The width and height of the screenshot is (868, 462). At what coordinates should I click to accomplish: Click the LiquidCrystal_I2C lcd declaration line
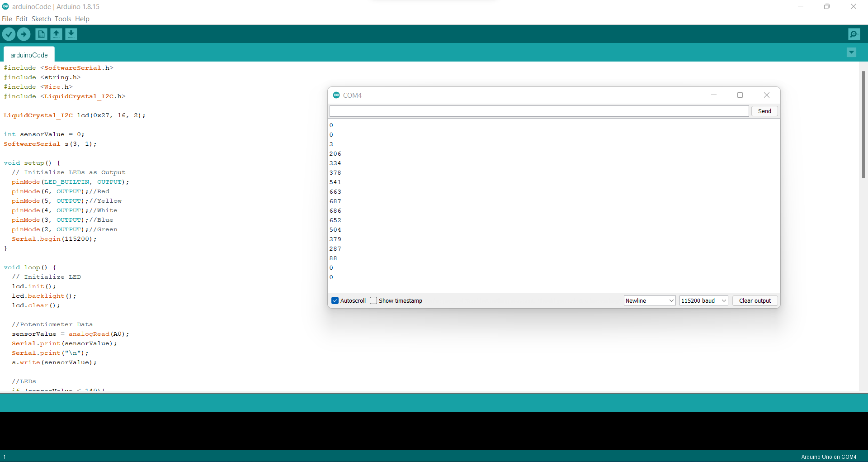pyautogui.click(x=75, y=115)
